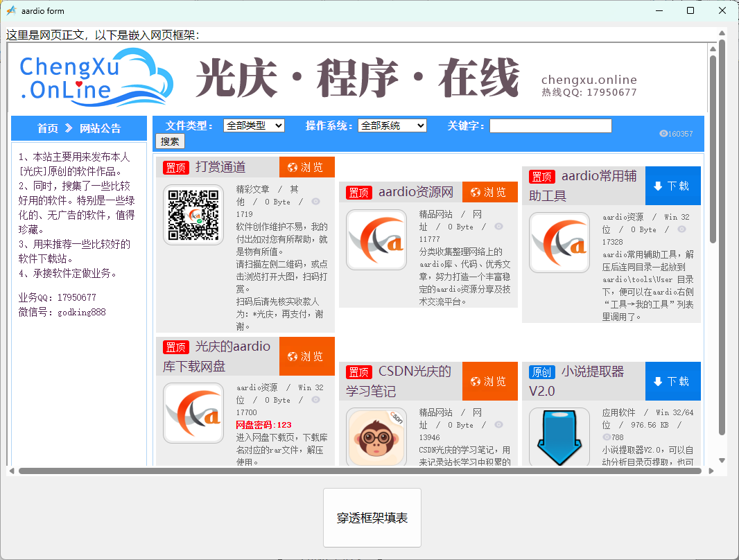Click the CSDN光庆的学习笔记 title link

(x=399, y=381)
